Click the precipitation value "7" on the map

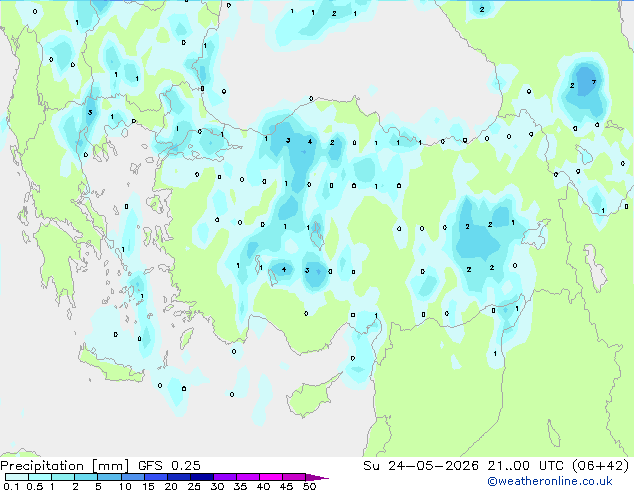click(594, 82)
